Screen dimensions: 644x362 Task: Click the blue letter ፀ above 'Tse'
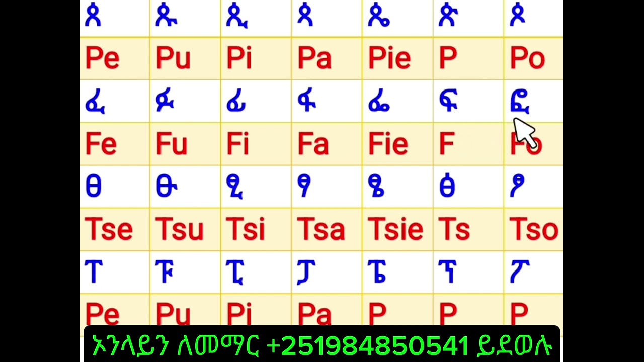coord(93,187)
